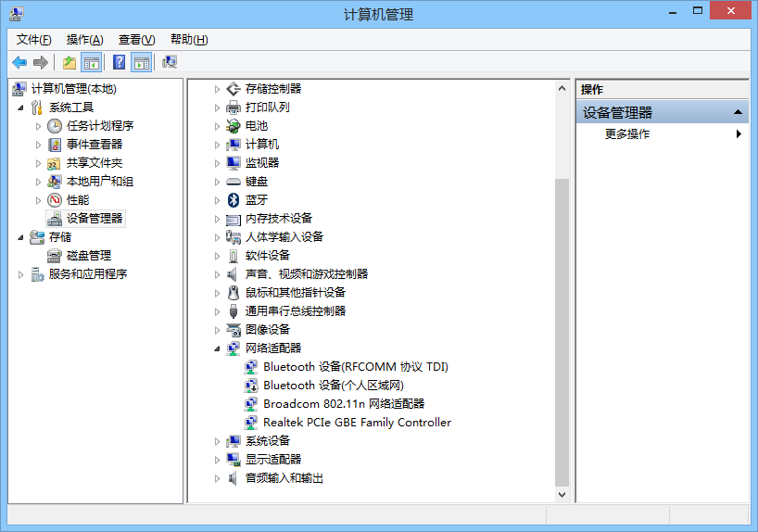Image resolution: width=758 pixels, height=532 pixels.
Task: Expand the 服务和应用程序 node
Action: pos(20,274)
